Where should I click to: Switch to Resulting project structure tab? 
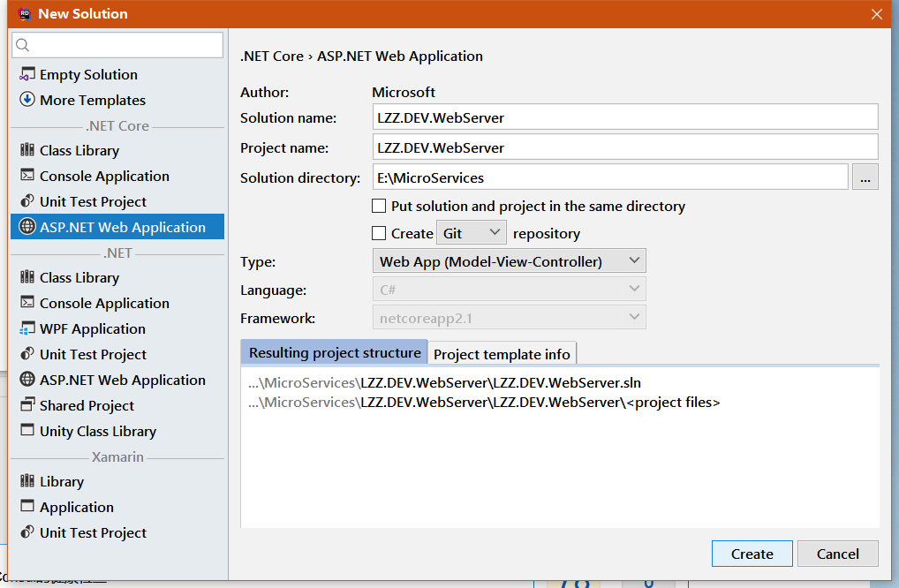point(335,352)
